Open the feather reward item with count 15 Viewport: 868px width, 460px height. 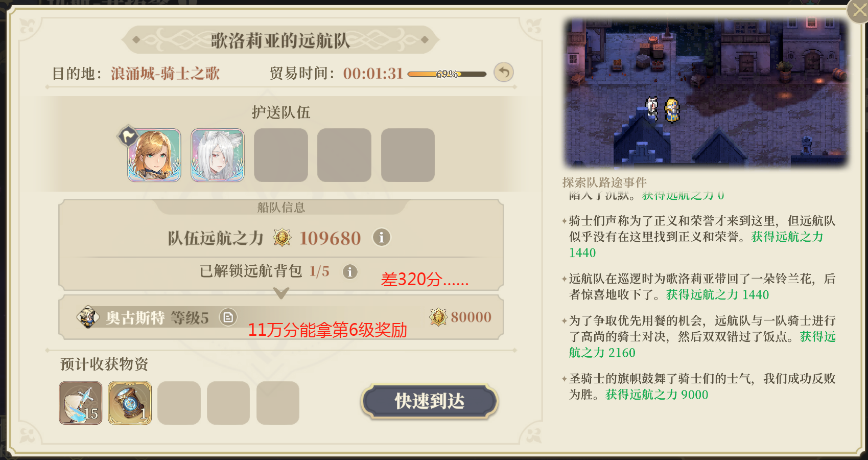(x=81, y=403)
